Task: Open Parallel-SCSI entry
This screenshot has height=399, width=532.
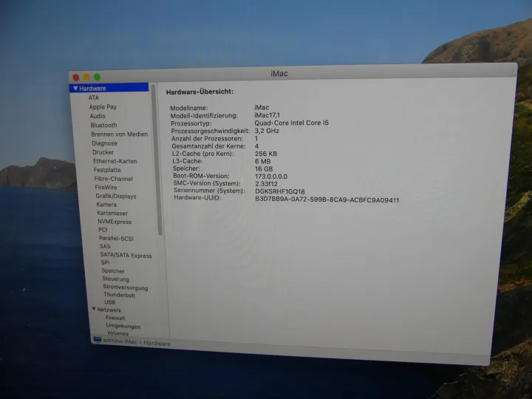Action: point(117,239)
